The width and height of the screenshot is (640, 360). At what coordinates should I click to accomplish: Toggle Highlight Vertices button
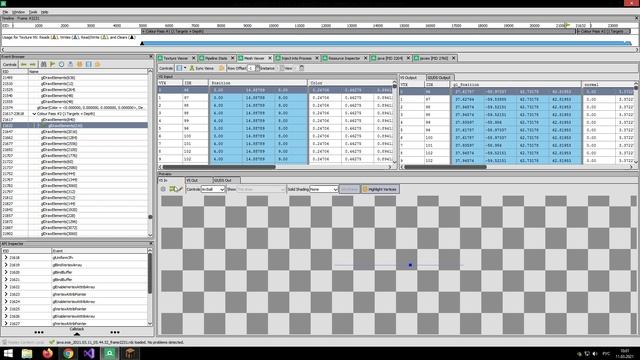coord(380,189)
